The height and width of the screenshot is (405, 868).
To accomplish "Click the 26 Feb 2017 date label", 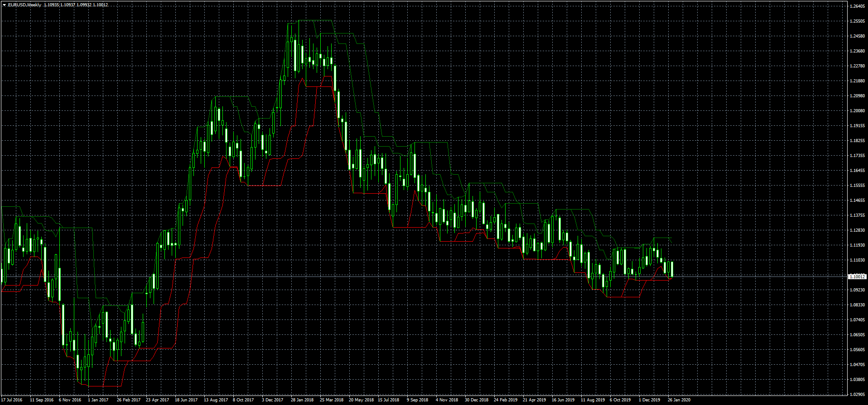I will (129, 400).
